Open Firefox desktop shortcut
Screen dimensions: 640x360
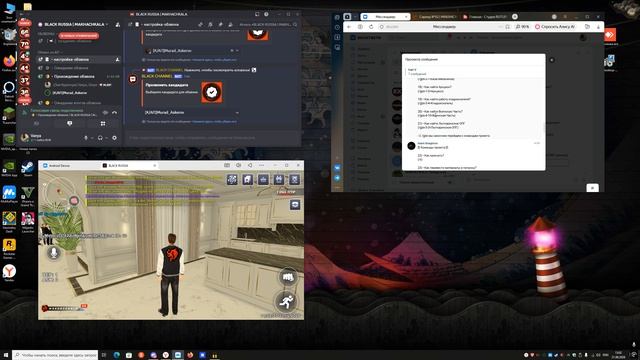tap(9, 62)
